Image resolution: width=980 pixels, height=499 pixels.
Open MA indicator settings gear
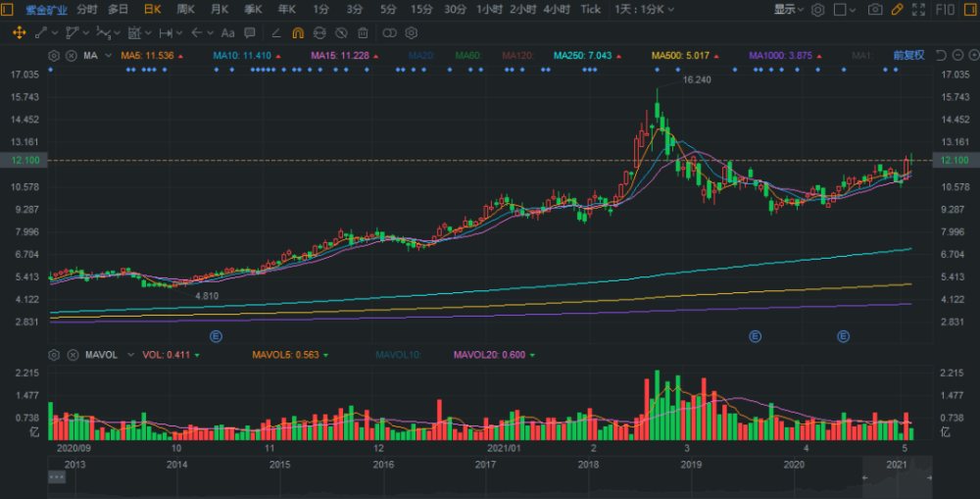click(x=54, y=56)
